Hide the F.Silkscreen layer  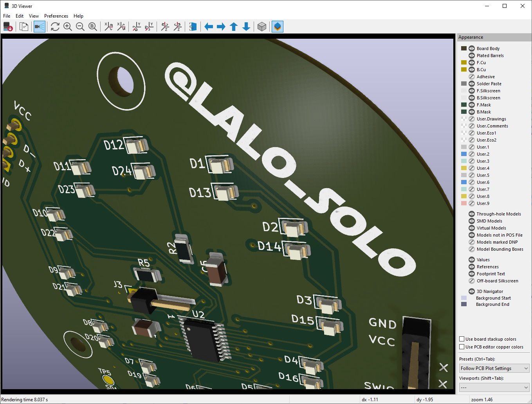click(472, 91)
